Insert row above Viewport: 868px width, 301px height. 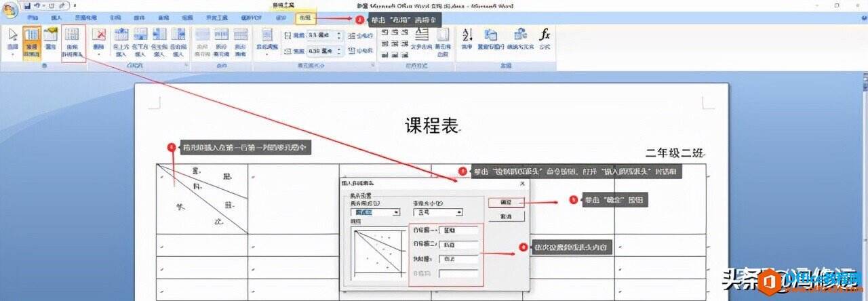121,41
